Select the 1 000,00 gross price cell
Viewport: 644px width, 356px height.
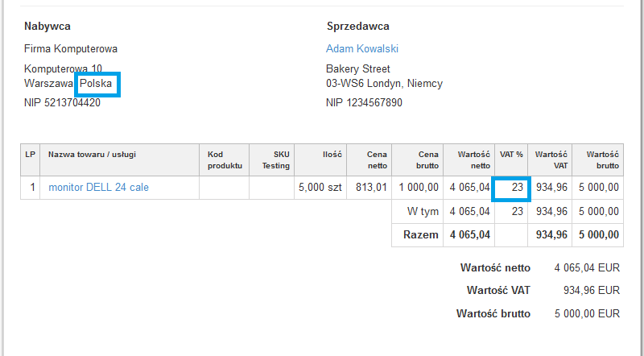pyautogui.click(x=419, y=188)
